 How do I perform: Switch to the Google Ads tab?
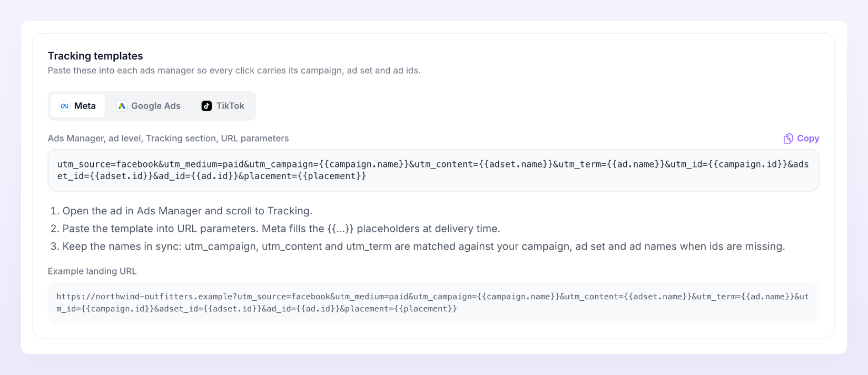(148, 106)
